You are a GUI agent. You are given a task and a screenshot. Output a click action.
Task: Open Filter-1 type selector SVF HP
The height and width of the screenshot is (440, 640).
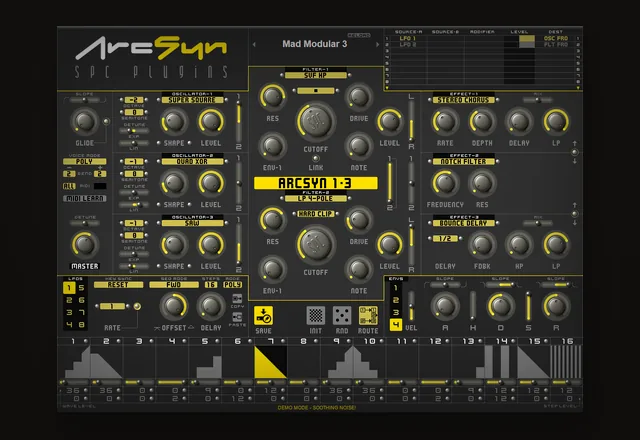(x=316, y=76)
